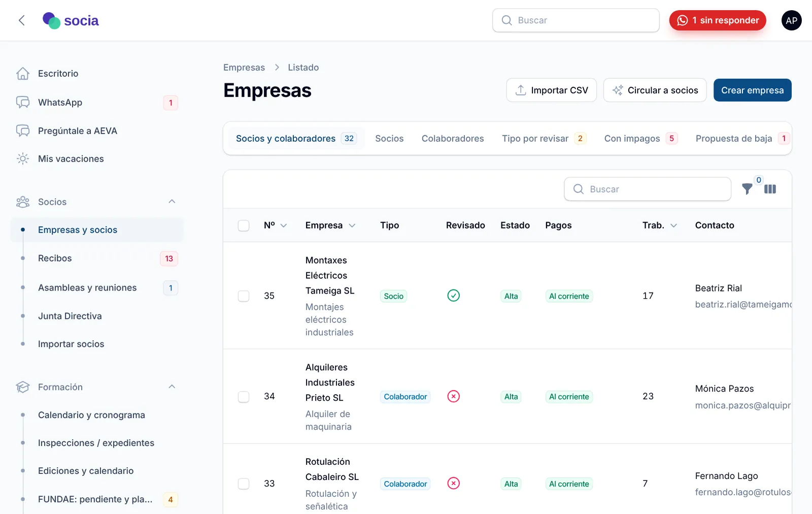
Task: Sort by the Trab. column chevron
Action: pyautogui.click(x=673, y=226)
